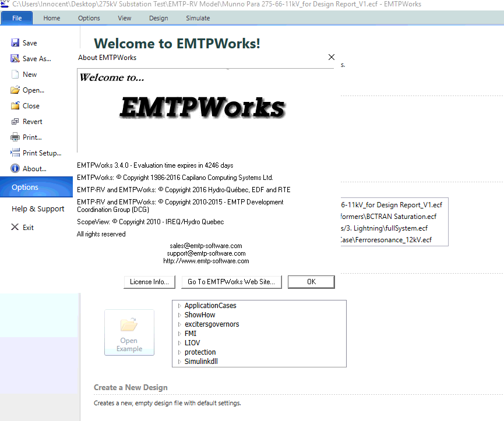
Task: Click the sales@emtp-software.com email text
Action: 206,246
